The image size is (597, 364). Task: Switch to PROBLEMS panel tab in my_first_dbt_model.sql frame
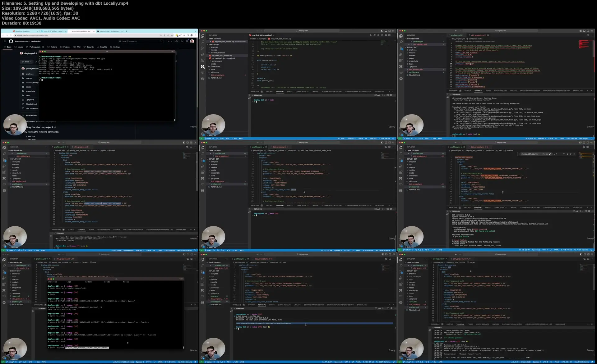[257, 92]
